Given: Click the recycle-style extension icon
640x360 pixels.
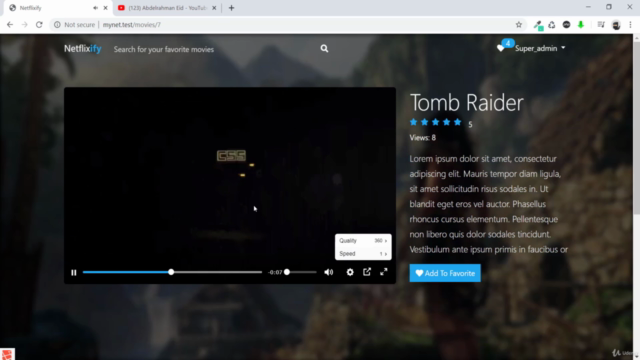Looking at the screenshot, I should (552, 25).
